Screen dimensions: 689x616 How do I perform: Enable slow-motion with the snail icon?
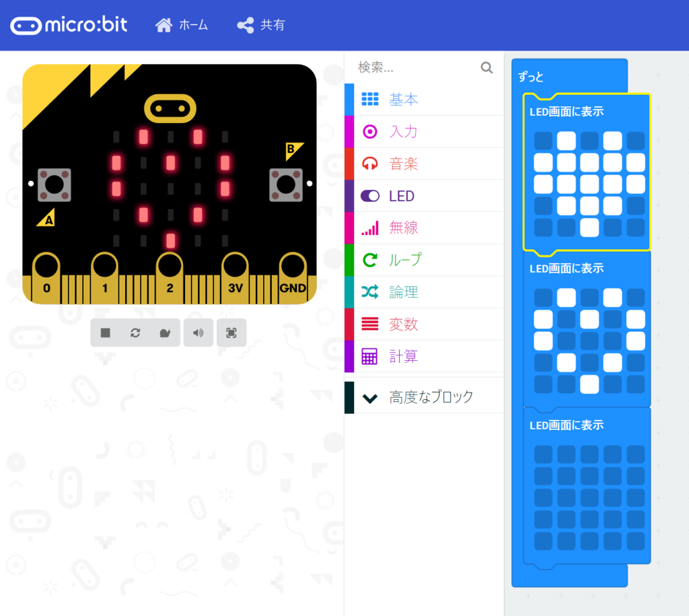point(165,333)
